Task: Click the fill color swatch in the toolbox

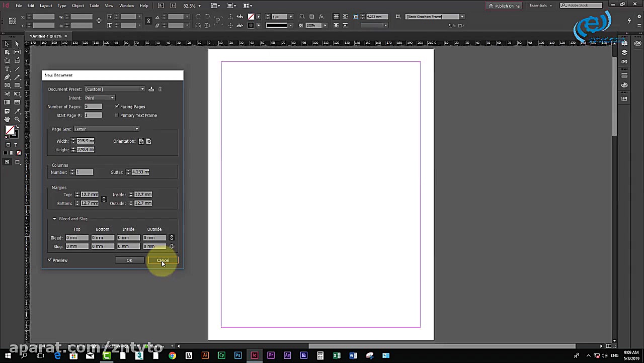Action: pos(10,130)
